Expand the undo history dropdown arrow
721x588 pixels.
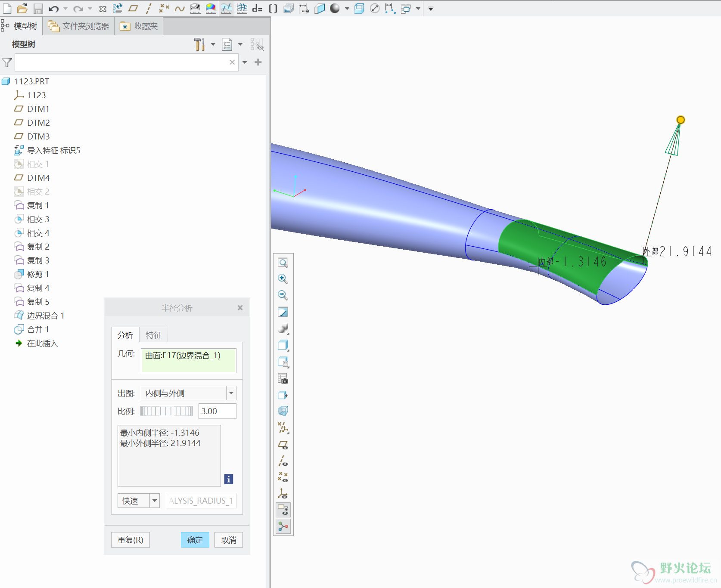[x=65, y=9]
